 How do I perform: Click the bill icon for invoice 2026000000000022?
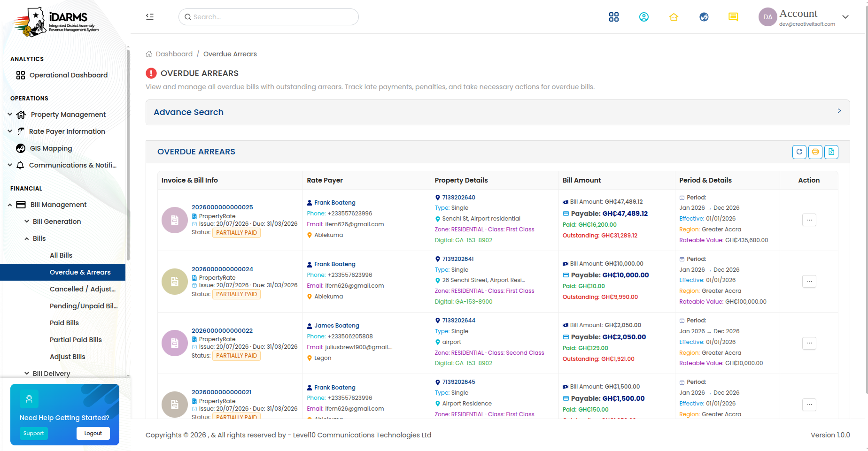coord(175,343)
